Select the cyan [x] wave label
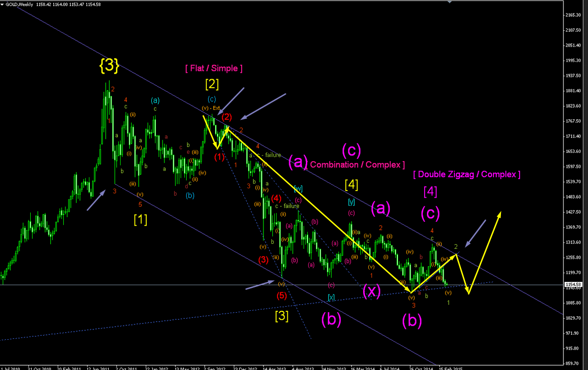Image resolution: width=588 pixels, height=370 pixels. click(331, 297)
